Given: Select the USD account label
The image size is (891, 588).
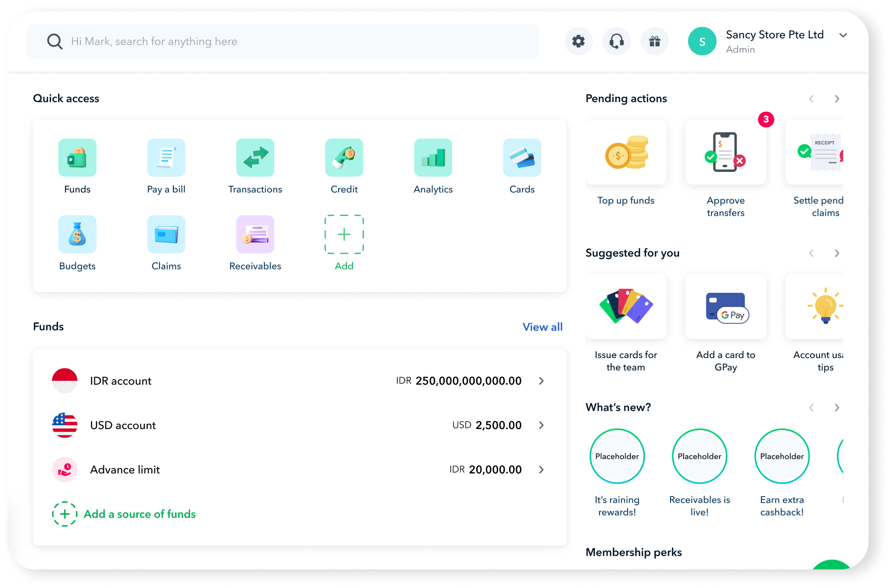Looking at the screenshot, I should (x=123, y=425).
